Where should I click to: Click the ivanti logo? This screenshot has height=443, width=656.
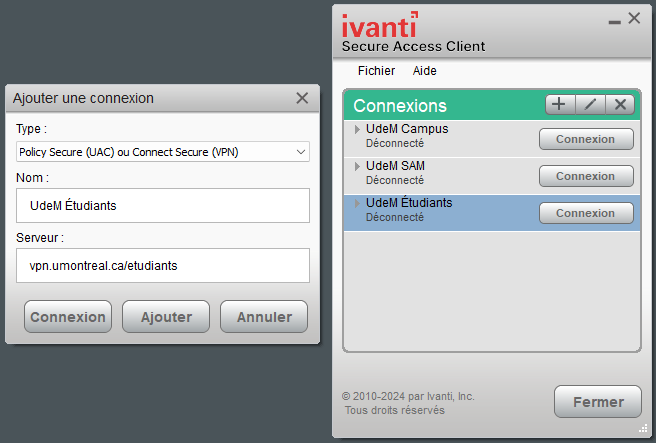(380, 25)
